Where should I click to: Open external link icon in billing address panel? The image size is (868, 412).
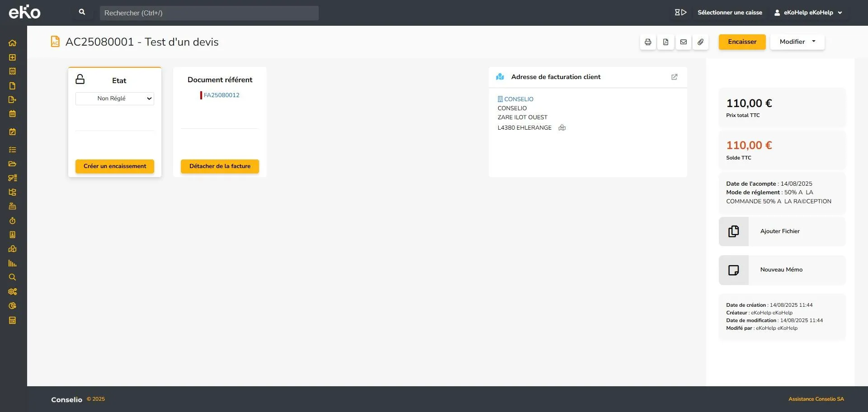pyautogui.click(x=674, y=77)
